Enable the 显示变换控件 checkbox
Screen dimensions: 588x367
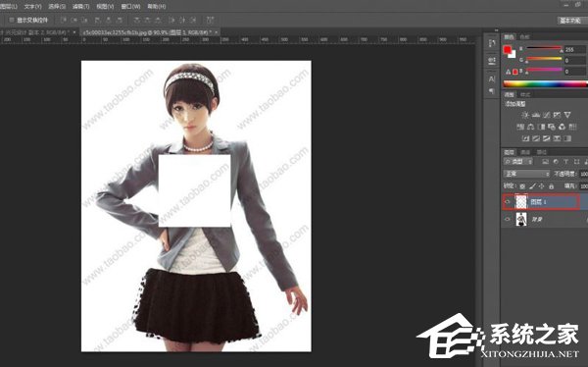[x=11, y=20]
